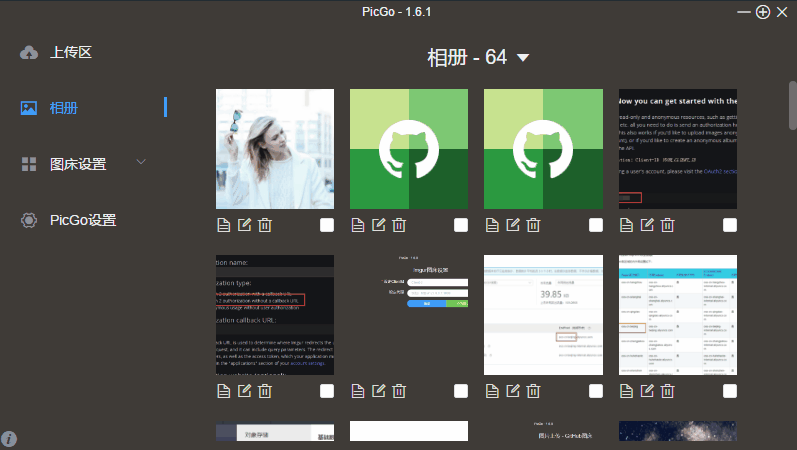Edit the woman photo entry
The image size is (797, 450).
tap(244, 225)
